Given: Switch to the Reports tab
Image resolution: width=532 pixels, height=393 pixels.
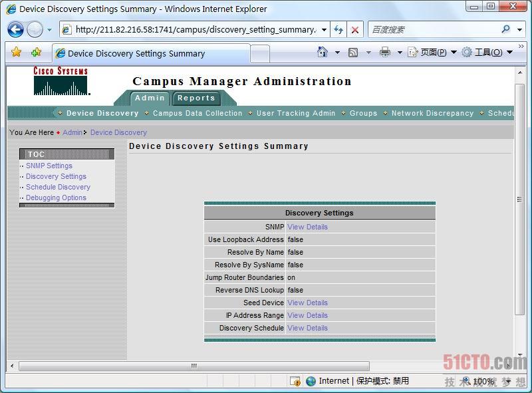Looking at the screenshot, I should (196, 98).
